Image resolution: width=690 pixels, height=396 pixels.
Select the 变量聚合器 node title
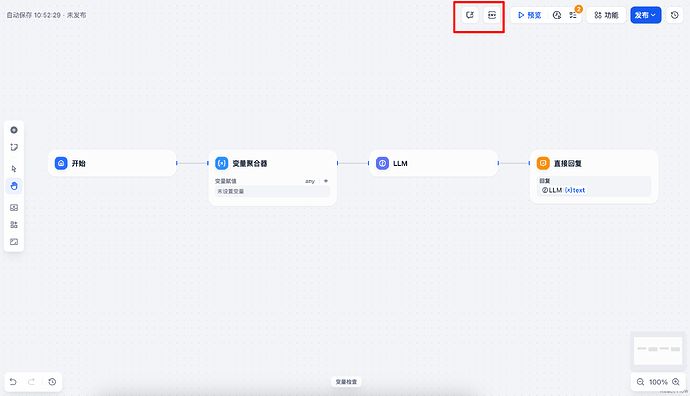coord(250,163)
